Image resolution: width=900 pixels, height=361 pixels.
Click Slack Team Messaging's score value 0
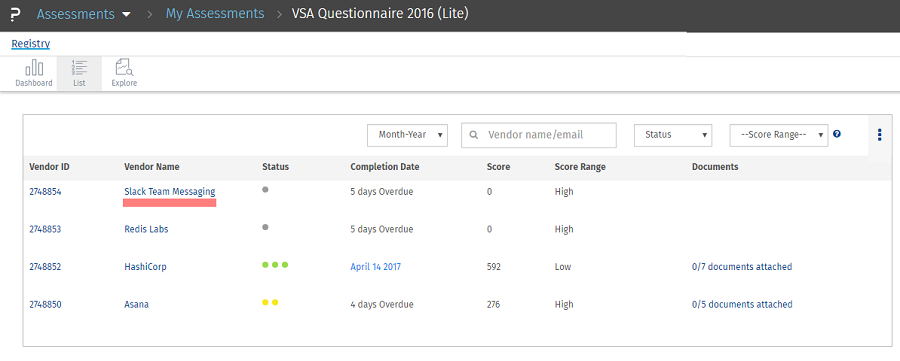tap(489, 192)
